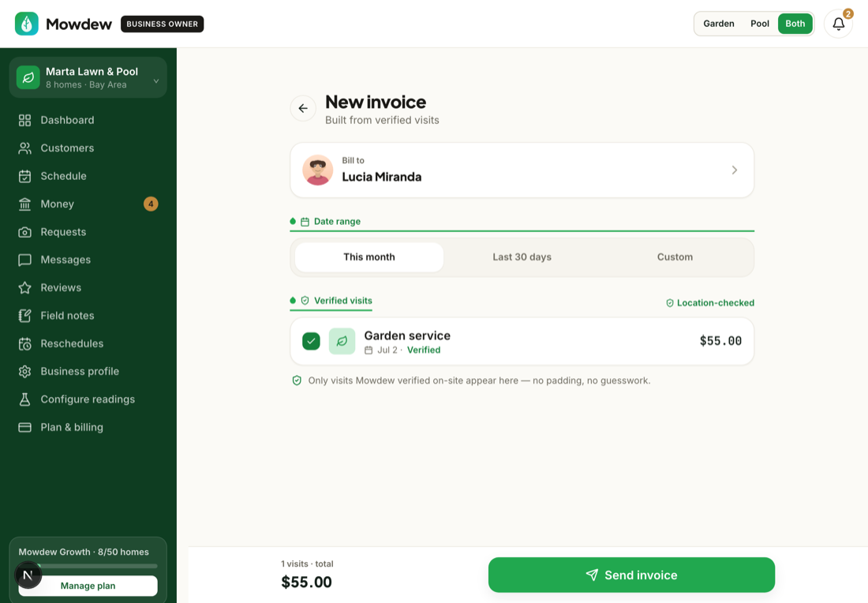
Task: Open Business profile in the sidebar
Action: [x=88, y=372]
